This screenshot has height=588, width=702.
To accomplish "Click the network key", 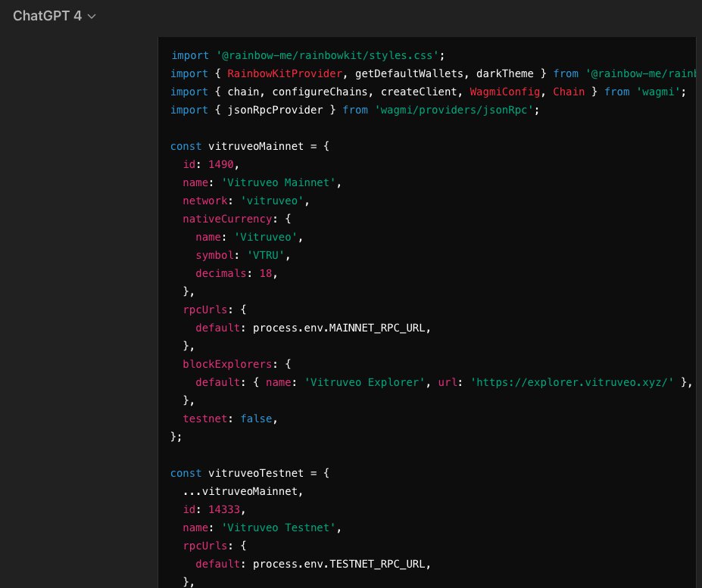I will (x=204, y=201).
